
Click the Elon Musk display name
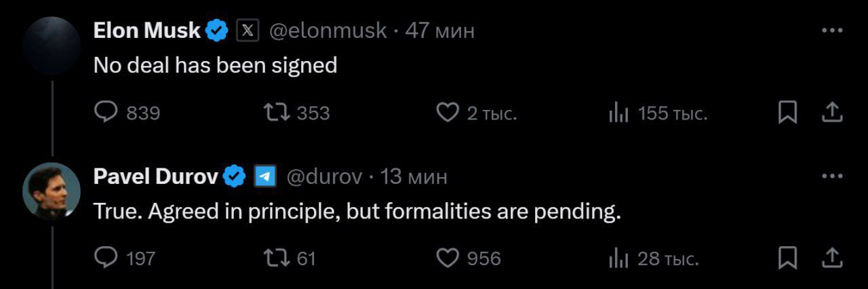[x=147, y=30]
